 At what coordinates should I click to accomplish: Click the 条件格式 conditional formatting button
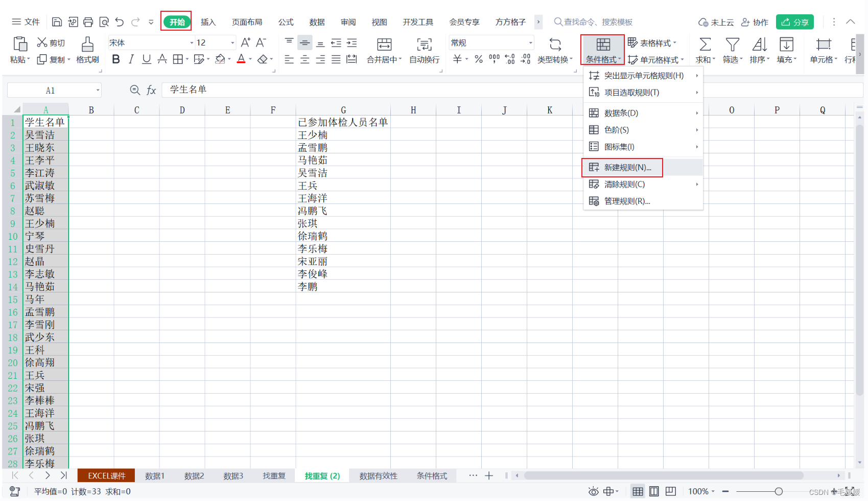click(x=603, y=50)
